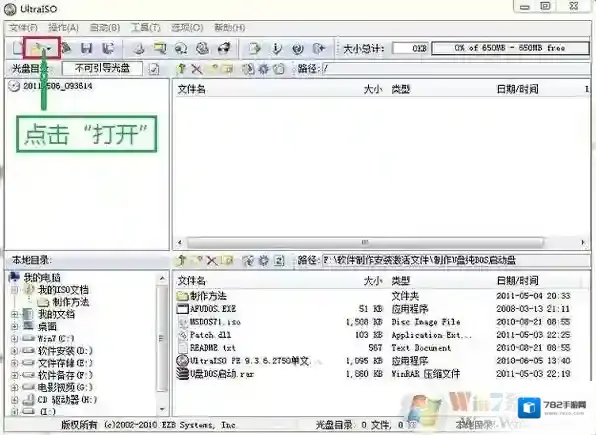Image resolution: width=596 pixels, height=435 pixels.
Task: Click the boot info icon beside 不可引导光盘
Action: click(x=154, y=69)
